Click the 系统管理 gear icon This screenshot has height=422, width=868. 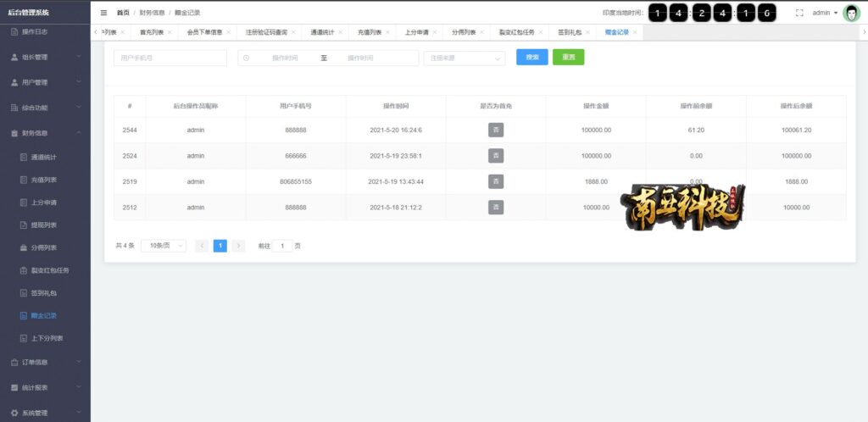click(x=15, y=414)
